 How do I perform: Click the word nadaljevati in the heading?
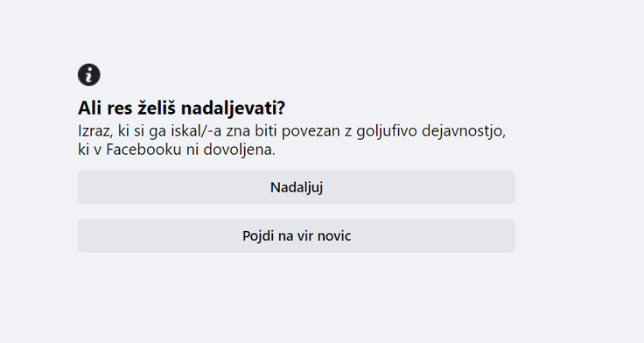click(233, 108)
